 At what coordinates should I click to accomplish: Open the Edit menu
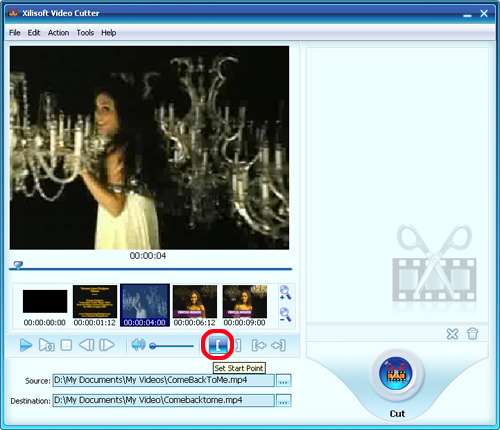34,33
